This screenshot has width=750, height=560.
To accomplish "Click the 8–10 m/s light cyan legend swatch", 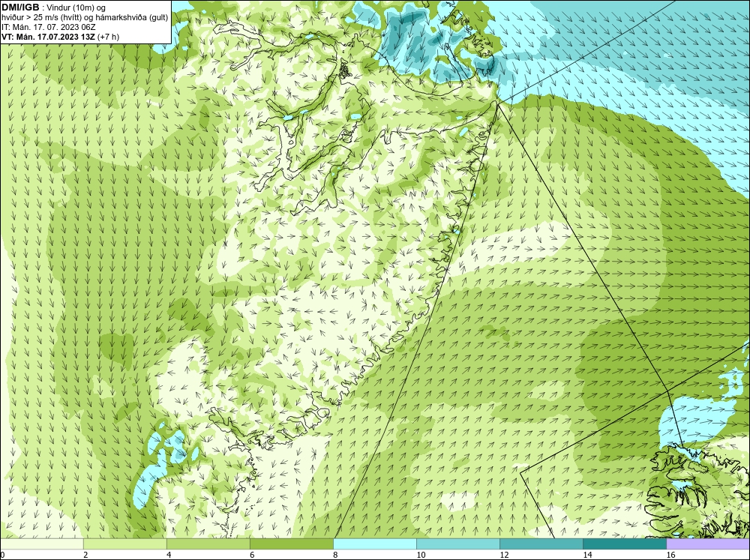I will [x=374, y=544].
